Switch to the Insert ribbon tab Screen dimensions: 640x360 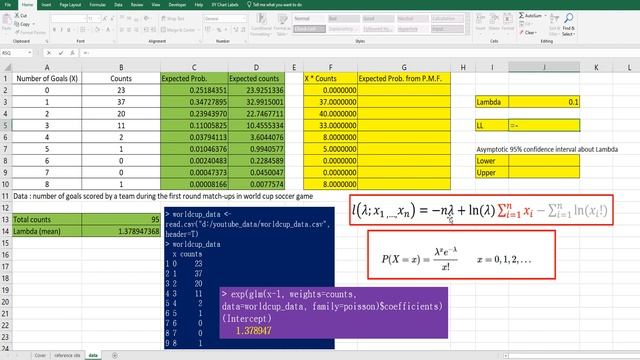coord(46,5)
